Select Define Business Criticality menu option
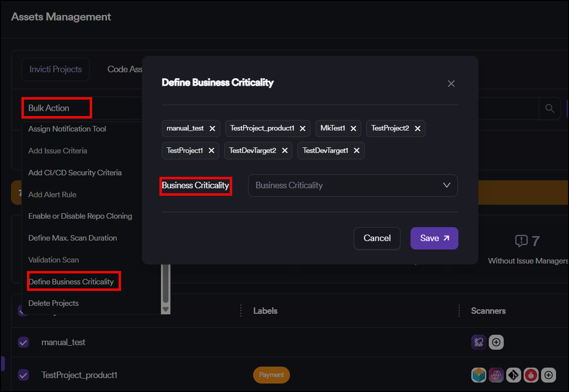 pyautogui.click(x=71, y=281)
